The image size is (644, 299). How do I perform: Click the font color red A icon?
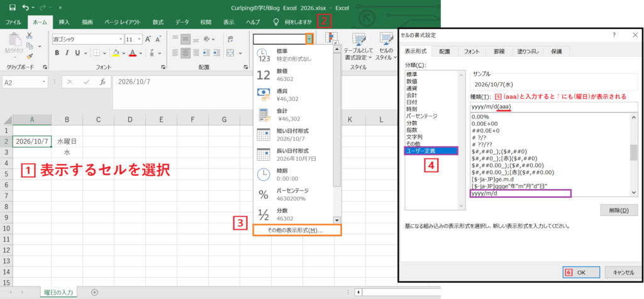pos(132,53)
